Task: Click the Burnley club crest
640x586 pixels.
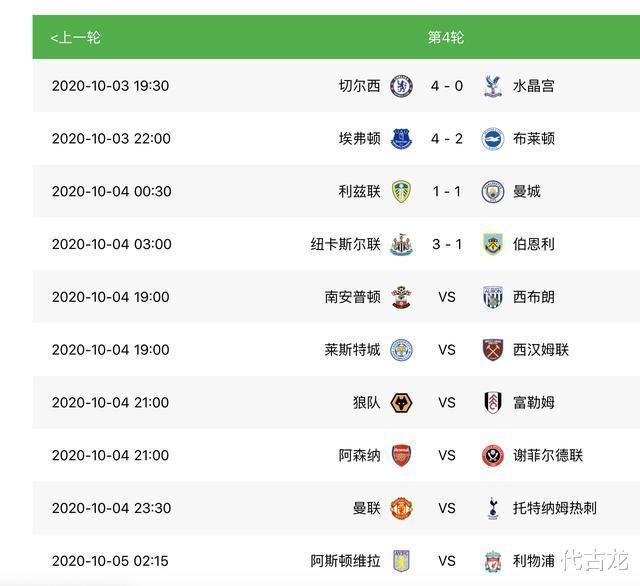Action: (493, 244)
